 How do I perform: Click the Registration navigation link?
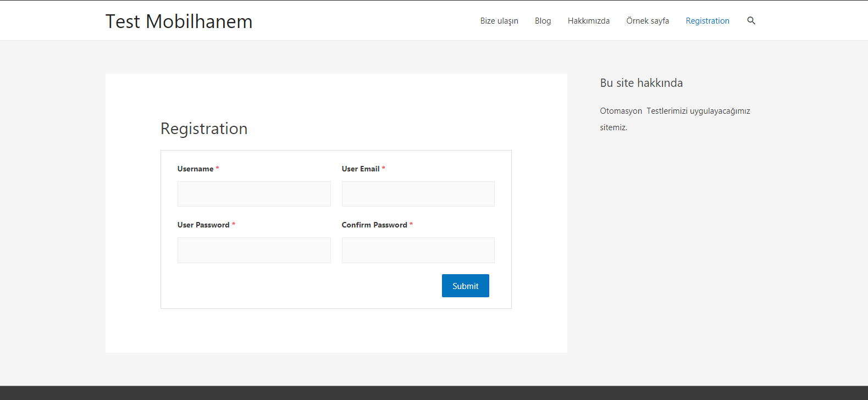click(x=707, y=21)
